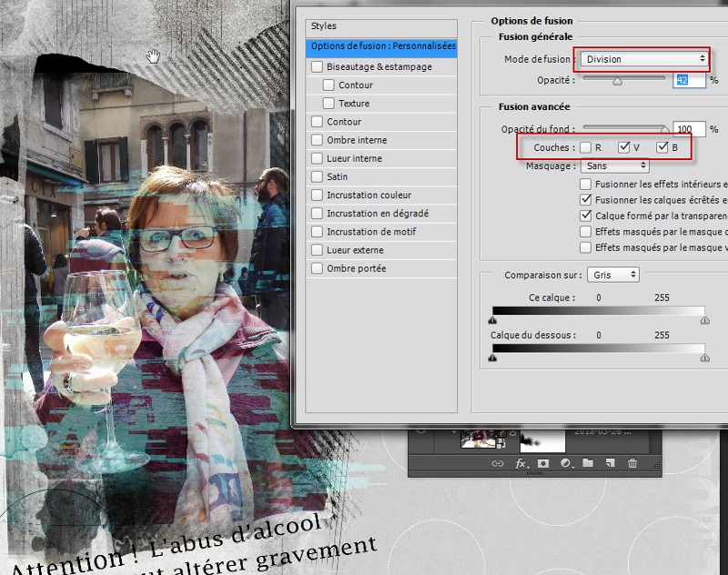Image resolution: width=728 pixels, height=575 pixels.
Task: Create a new group folder icon
Action: point(588,464)
